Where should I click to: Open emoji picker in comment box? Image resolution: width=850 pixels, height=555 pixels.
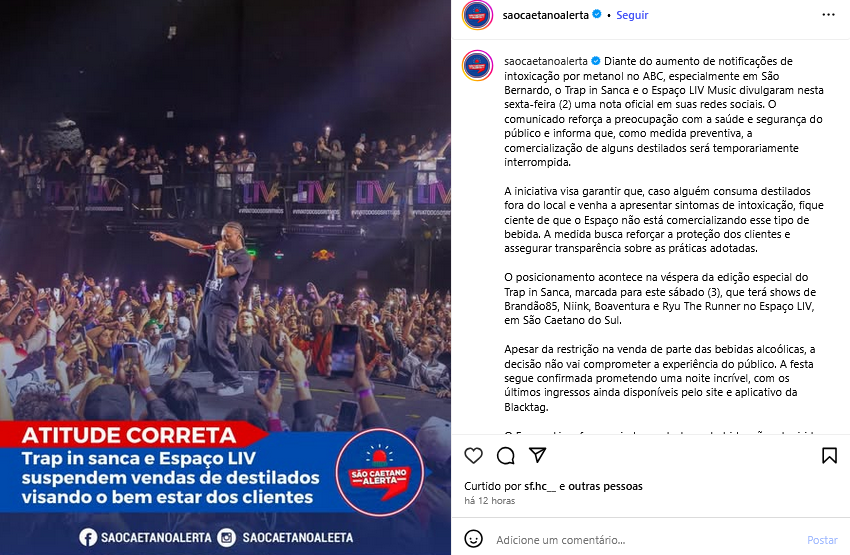click(x=473, y=539)
